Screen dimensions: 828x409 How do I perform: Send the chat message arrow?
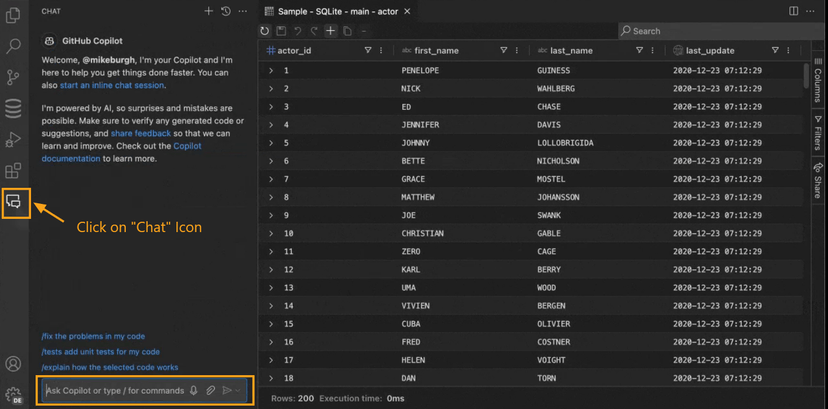coord(227,391)
